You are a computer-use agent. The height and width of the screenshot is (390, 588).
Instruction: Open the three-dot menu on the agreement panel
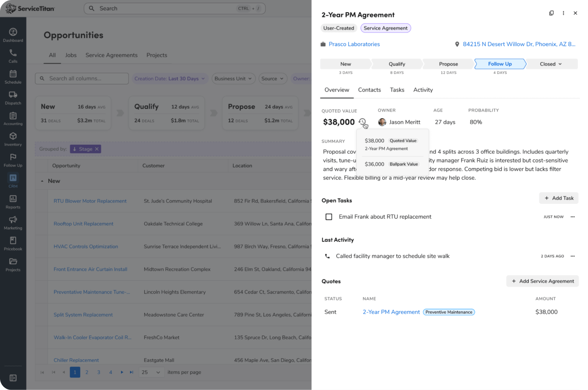coord(564,13)
